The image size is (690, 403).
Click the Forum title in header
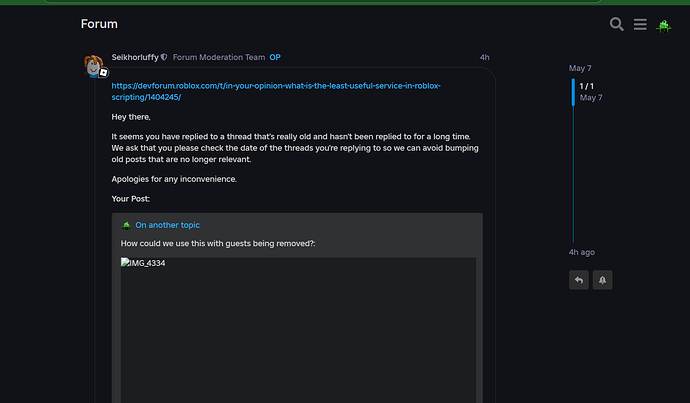pyautogui.click(x=99, y=24)
